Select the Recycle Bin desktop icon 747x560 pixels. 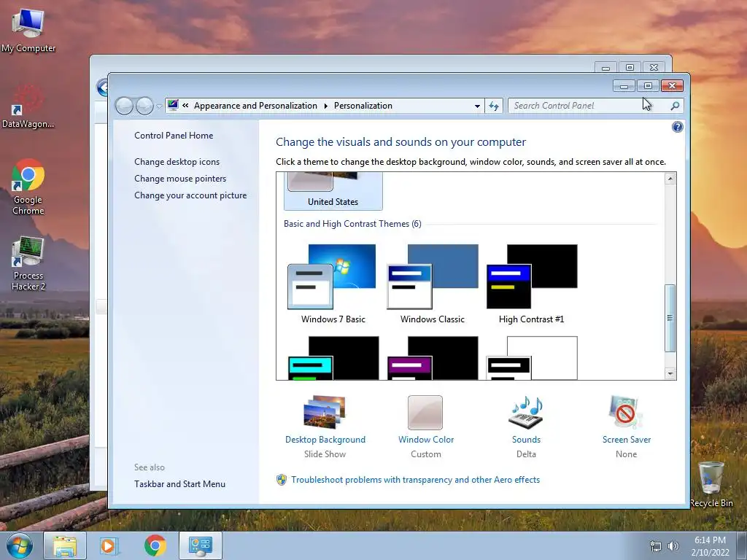[x=711, y=484]
